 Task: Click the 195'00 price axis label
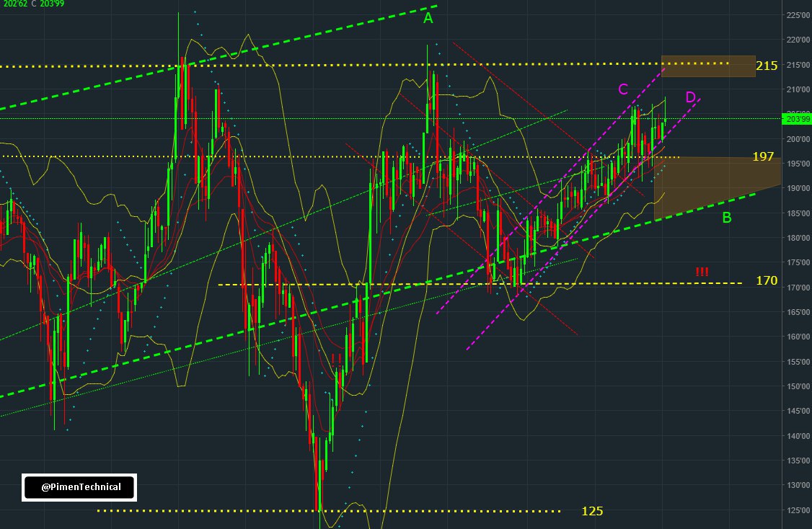(798, 164)
